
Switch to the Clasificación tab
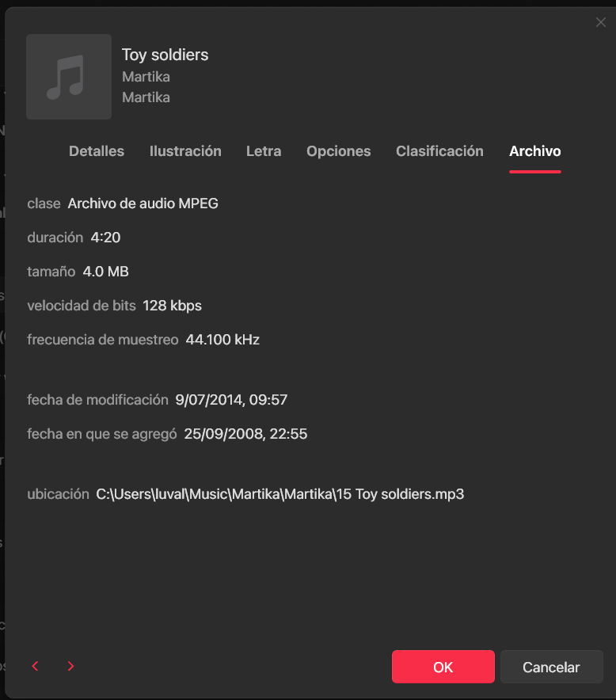click(x=439, y=151)
